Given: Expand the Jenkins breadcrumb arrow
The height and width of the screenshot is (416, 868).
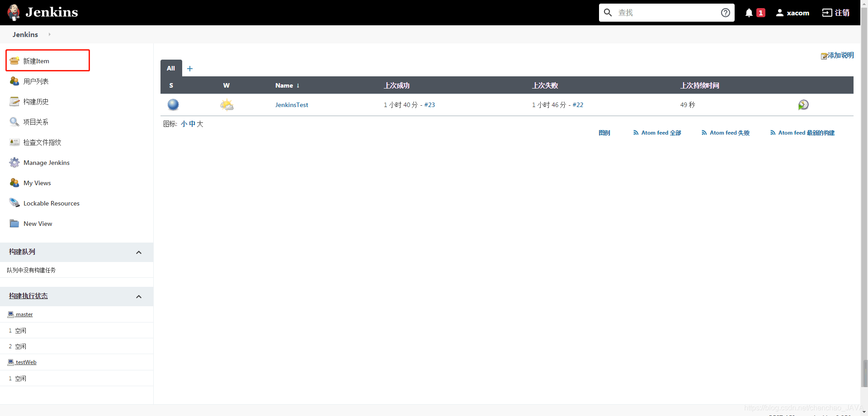Looking at the screenshot, I should click(49, 34).
